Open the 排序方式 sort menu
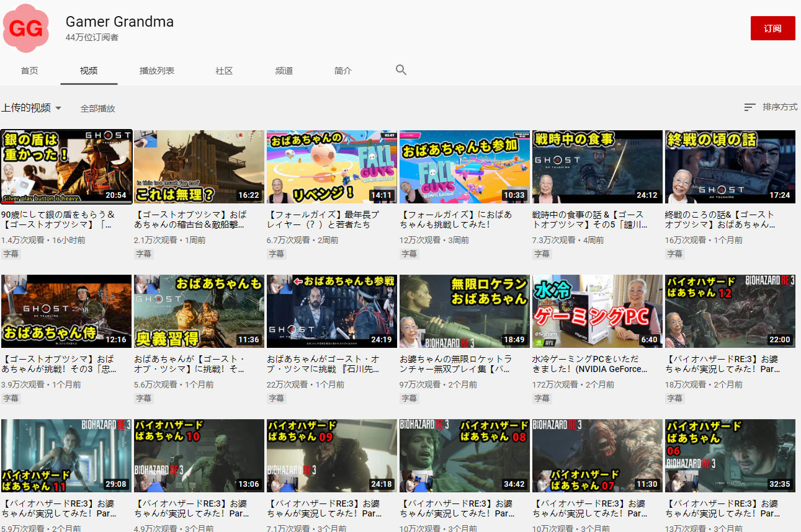Screen dimensions: 801x532 coord(771,107)
